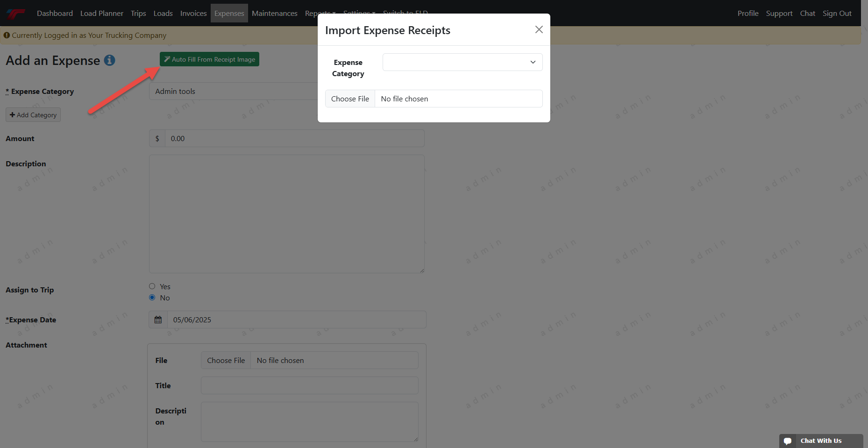Image resolution: width=868 pixels, height=448 pixels.
Task: Click the attachment Title text field
Action: (x=309, y=386)
